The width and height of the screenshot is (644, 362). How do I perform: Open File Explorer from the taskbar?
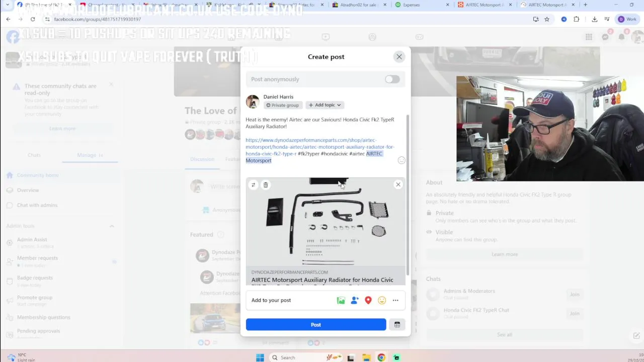pyautogui.click(x=366, y=357)
